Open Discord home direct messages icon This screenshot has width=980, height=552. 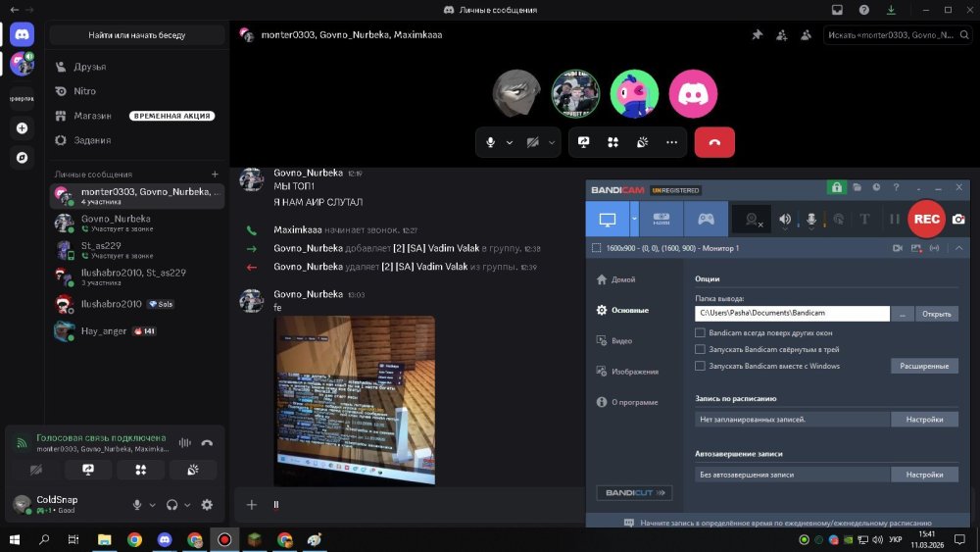(x=22, y=34)
